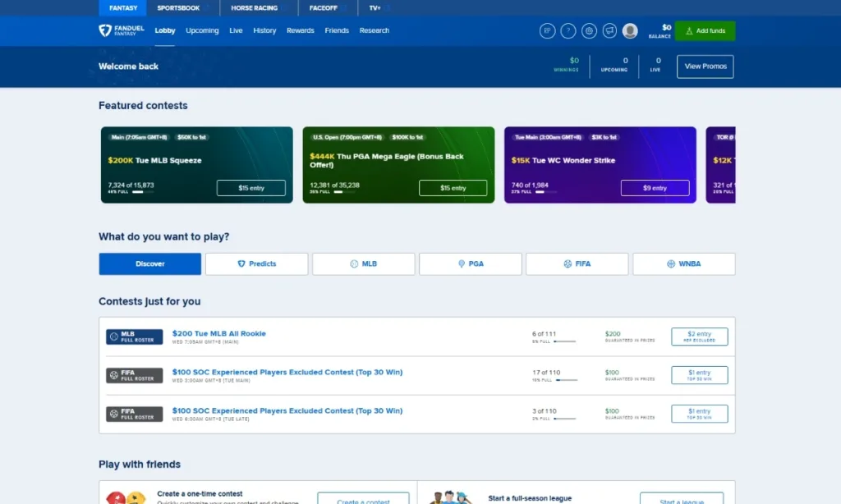The height and width of the screenshot is (504, 841).
Task: Click the 0 Live stat
Action: pos(655,64)
